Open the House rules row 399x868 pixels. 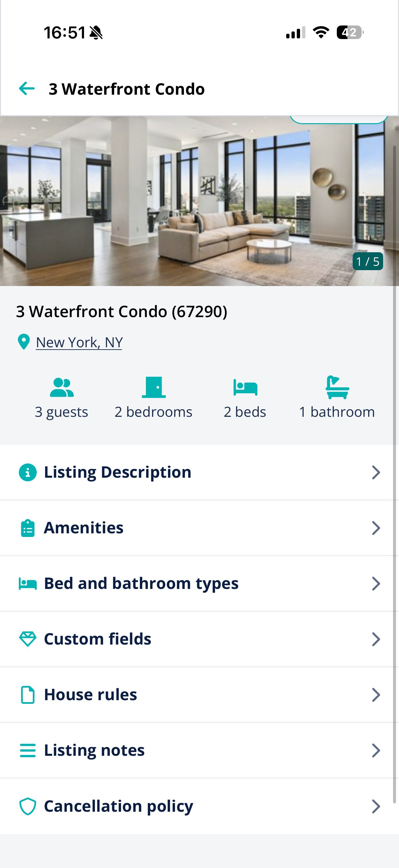(199, 695)
